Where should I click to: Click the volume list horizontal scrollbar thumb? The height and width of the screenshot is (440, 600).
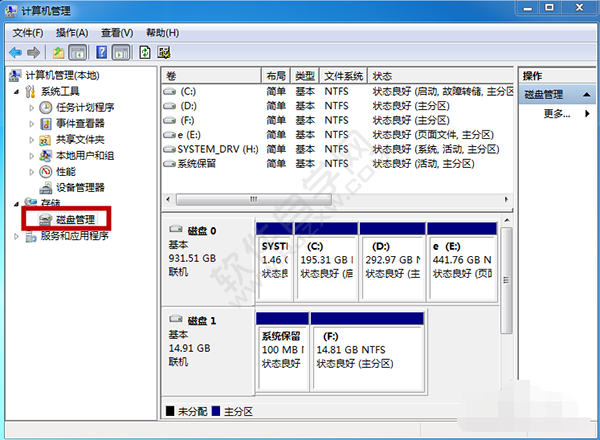254,199
